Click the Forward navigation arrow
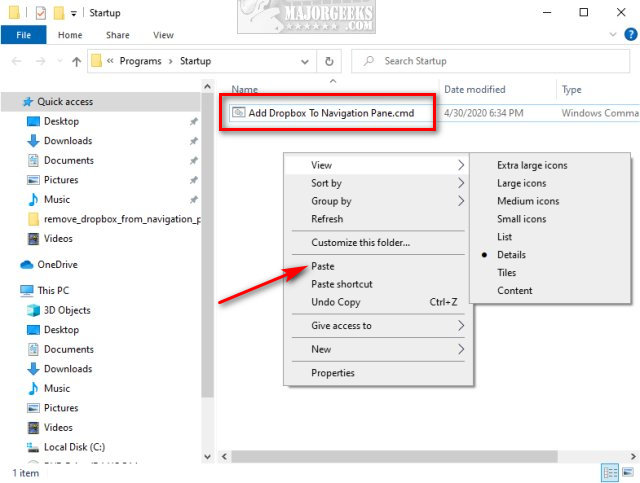Image resolution: width=640 pixels, height=483 pixels. coord(40,61)
